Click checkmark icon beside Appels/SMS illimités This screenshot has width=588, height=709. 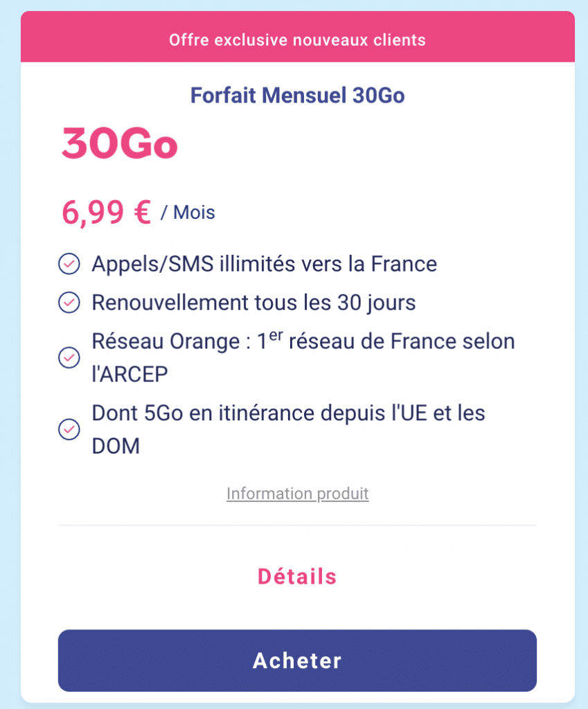point(69,264)
